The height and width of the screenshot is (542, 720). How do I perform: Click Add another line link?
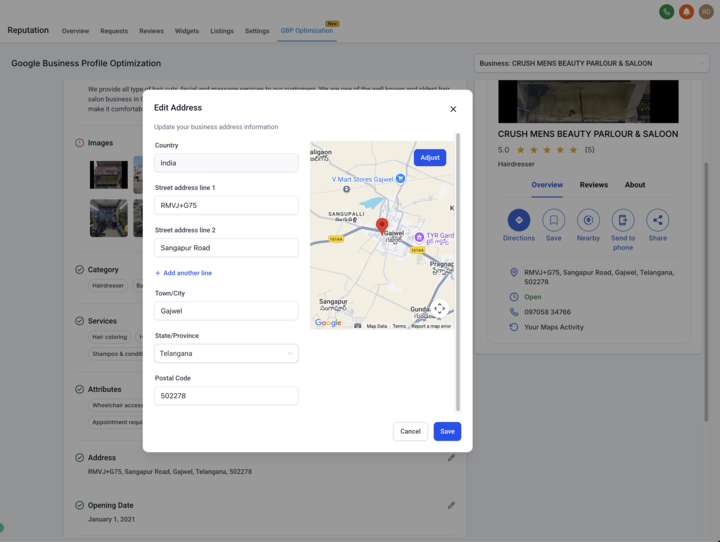184,273
